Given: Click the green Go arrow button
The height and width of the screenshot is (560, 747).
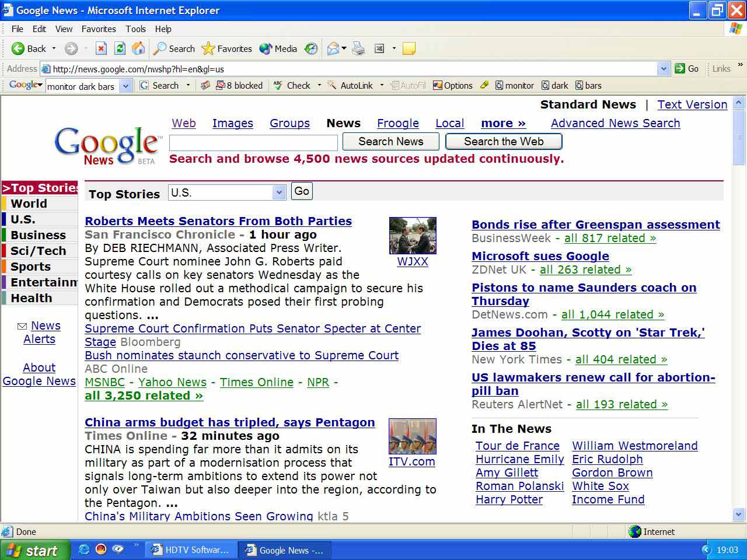Looking at the screenshot, I should click(686, 69).
